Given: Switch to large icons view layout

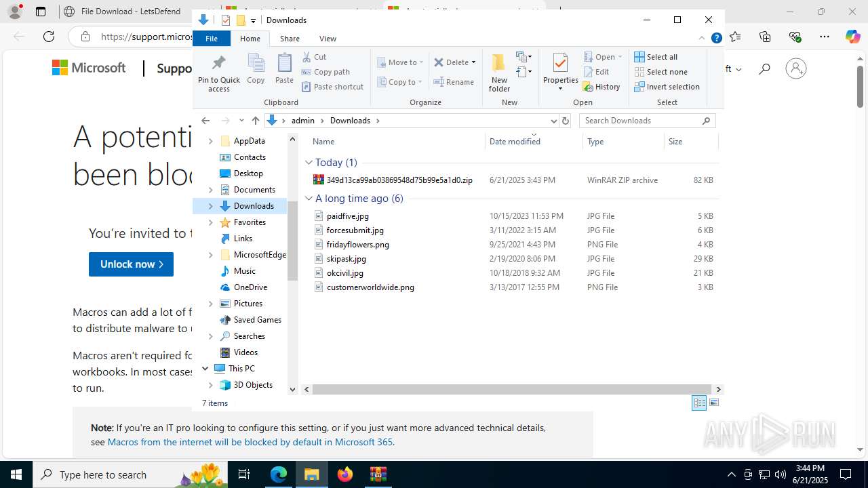Looking at the screenshot, I should click(713, 403).
